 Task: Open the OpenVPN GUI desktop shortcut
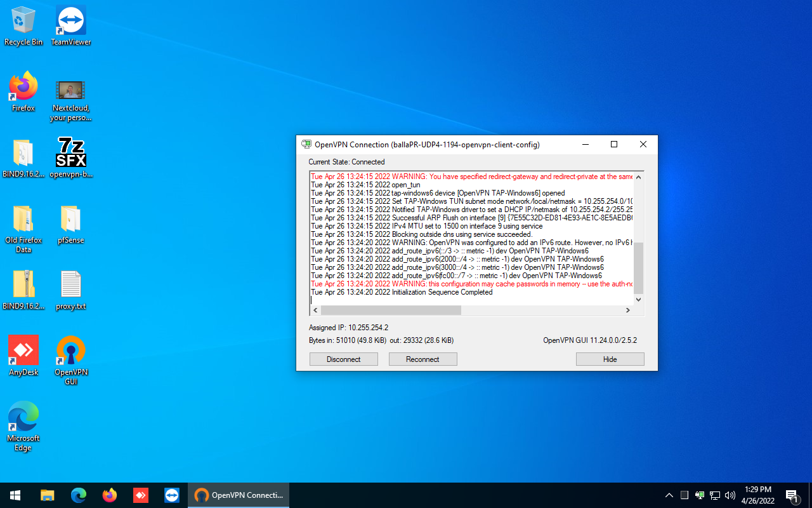(71, 351)
